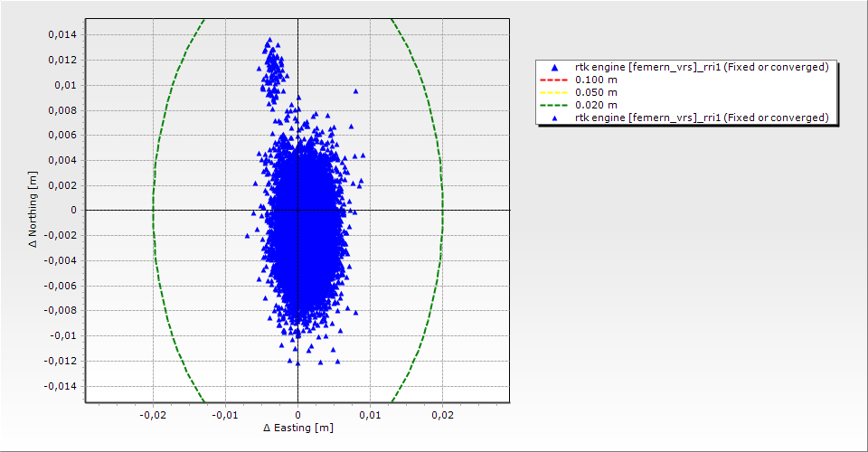The width and height of the screenshot is (868, 452).
Task: Click first rtk engine legend entry text
Action: 702,67
